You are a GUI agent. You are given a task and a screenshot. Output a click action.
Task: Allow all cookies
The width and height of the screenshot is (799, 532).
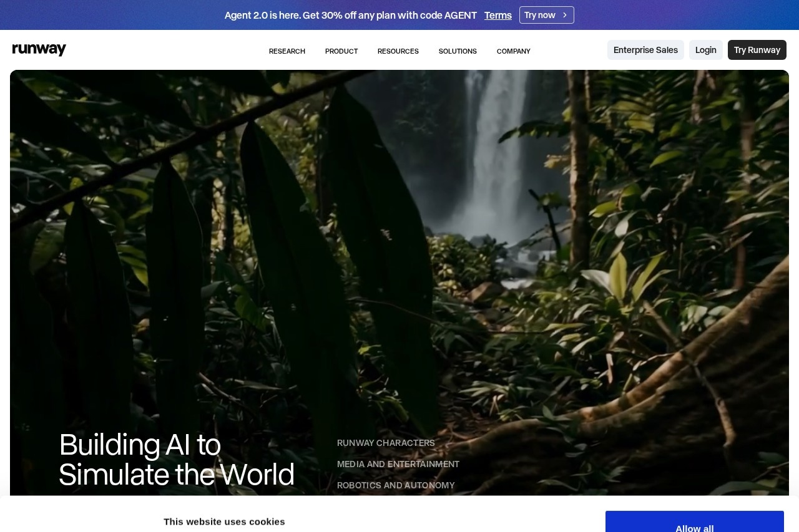click(695, 522)
